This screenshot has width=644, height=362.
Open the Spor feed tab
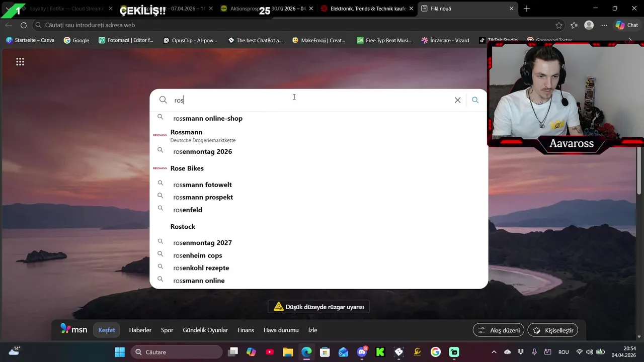click(167, 330)
